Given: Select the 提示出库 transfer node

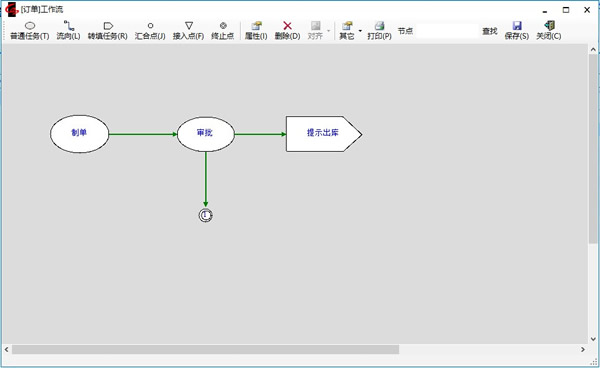Looking at the screenshot, I should tap(324, 134).
